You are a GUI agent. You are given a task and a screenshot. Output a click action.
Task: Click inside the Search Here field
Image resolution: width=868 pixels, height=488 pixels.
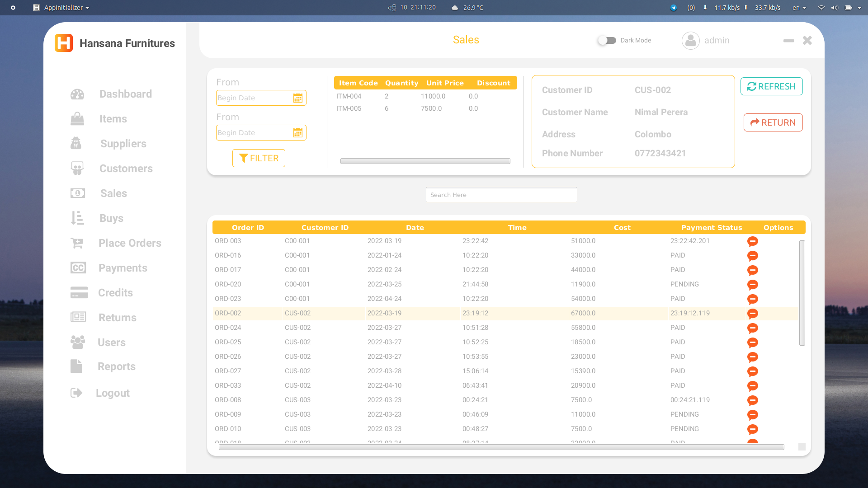click(501, 195)
